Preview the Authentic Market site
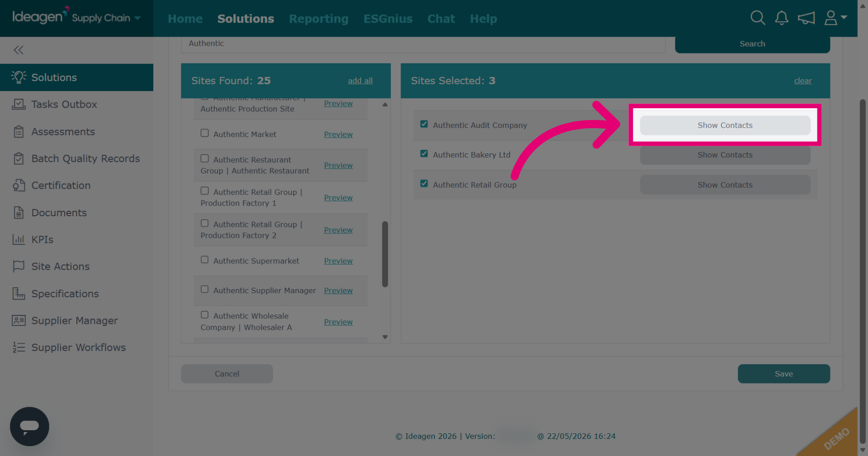This screenshot has width=868, height=456. tap(338, 134)
